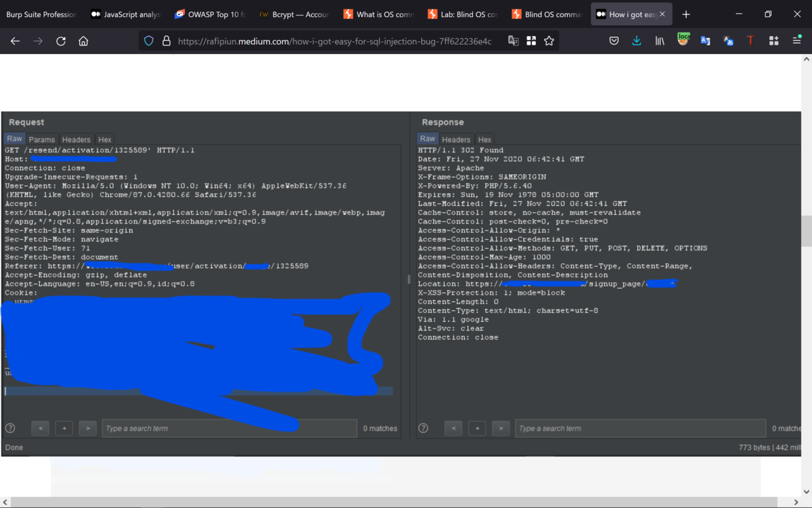Viewport: 812px width, 508px height.
Task: Click Request search next match button
Action: click(88, 428)
